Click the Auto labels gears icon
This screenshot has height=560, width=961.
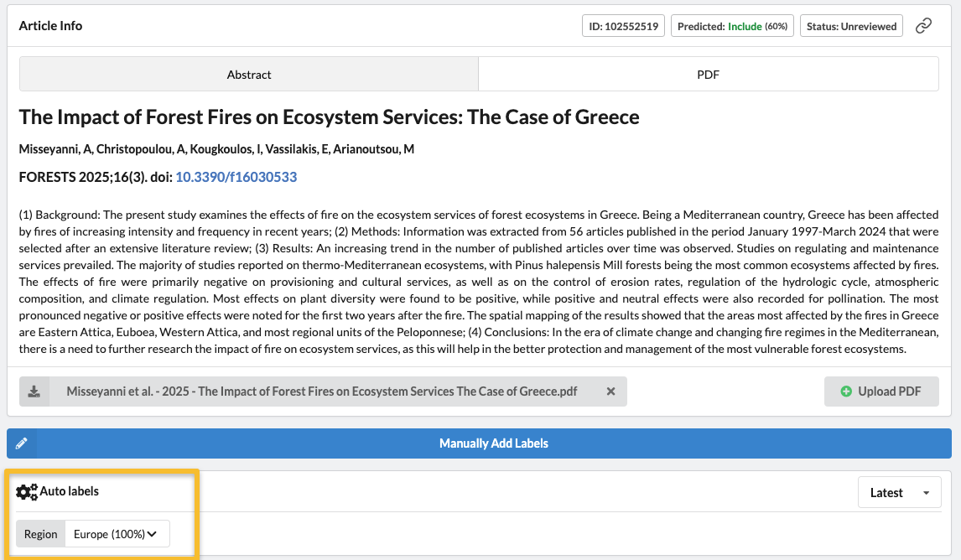pos(27,492)
